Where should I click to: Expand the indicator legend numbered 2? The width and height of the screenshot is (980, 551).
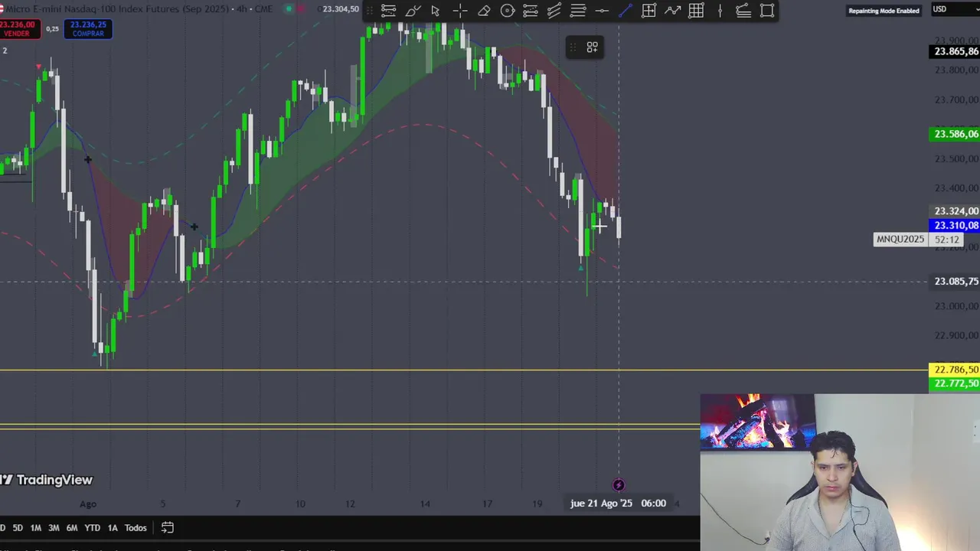pos(5,51)
